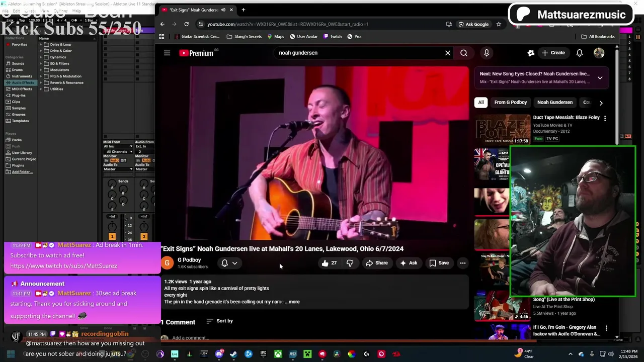
Task: Open All Ins MIDI From dropdown
Action: coord(118,146)
